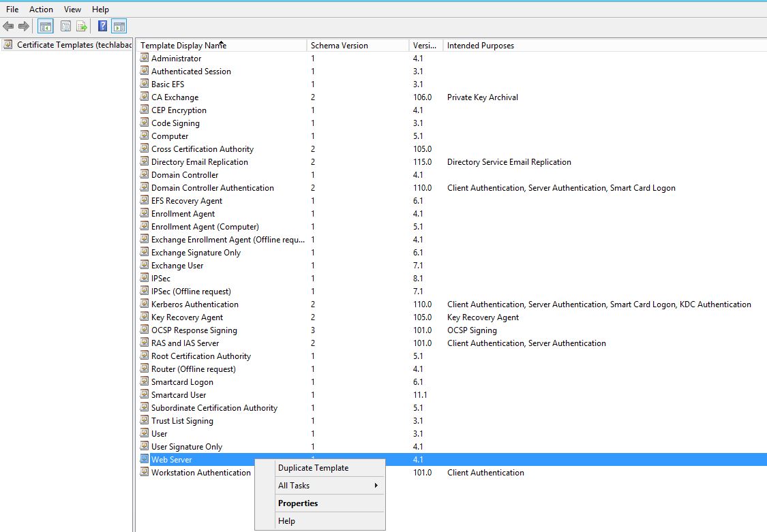
Task: Click the Back arrow toolbar icon
Action: click(8, 27)
